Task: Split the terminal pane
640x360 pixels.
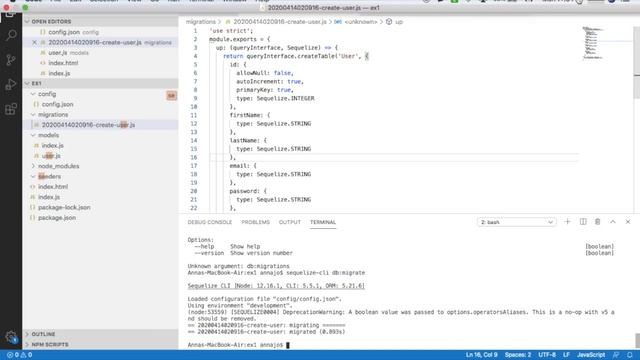Action: pos(583,222)
